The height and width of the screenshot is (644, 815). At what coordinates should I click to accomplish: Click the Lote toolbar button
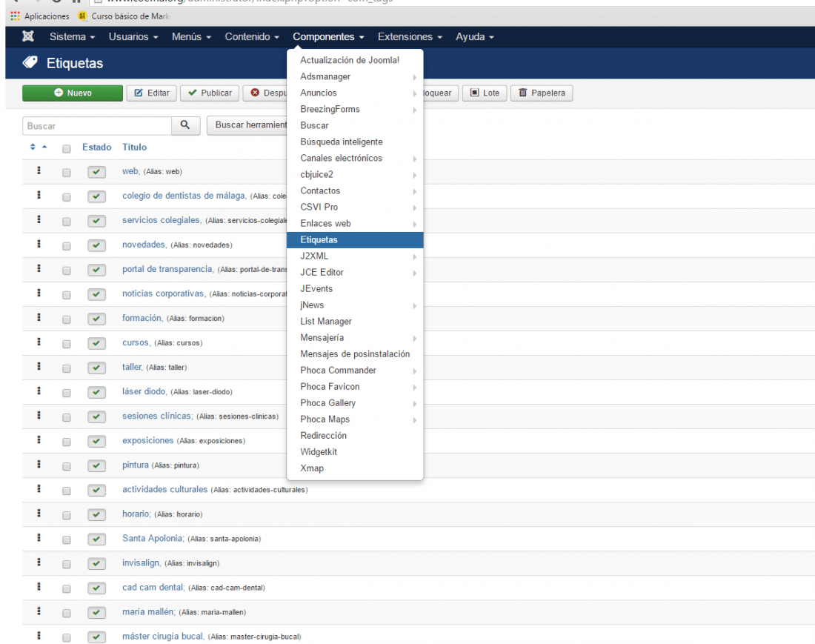(485, 93)
